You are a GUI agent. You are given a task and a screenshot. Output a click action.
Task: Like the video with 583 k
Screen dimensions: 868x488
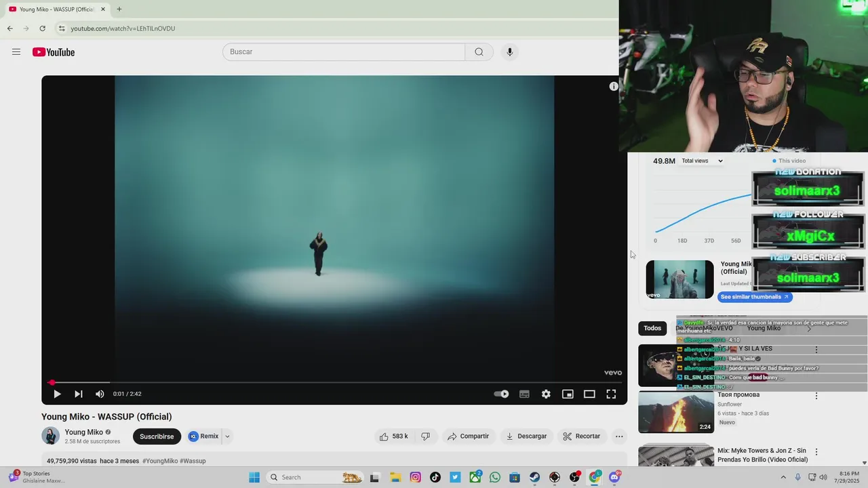[394, 436]
